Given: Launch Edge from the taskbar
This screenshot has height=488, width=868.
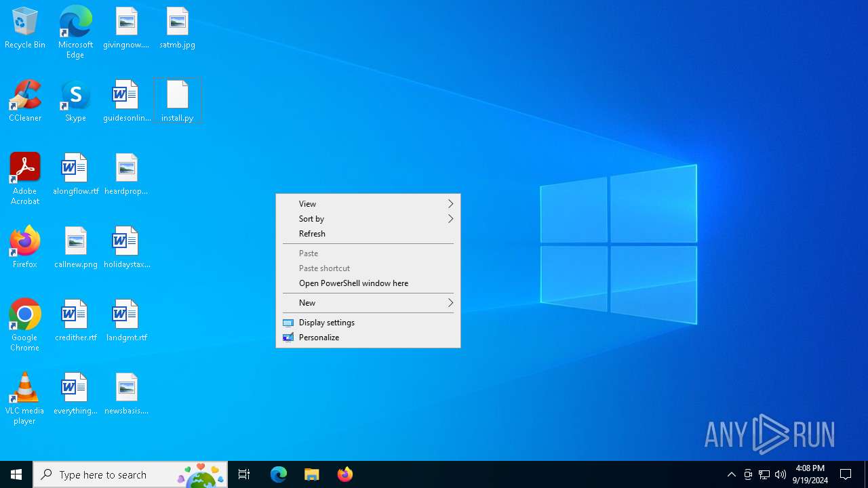Looking at the screenshot, I should 279,474.
